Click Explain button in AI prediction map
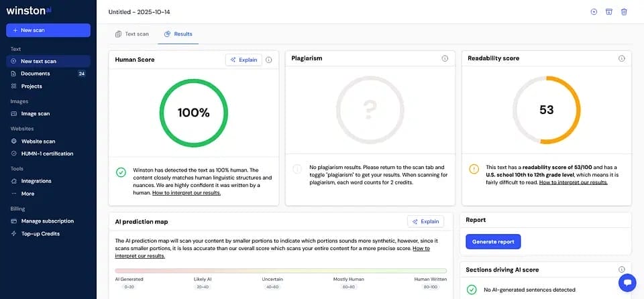Screen dimensions: 644x299 click(425, 221)
